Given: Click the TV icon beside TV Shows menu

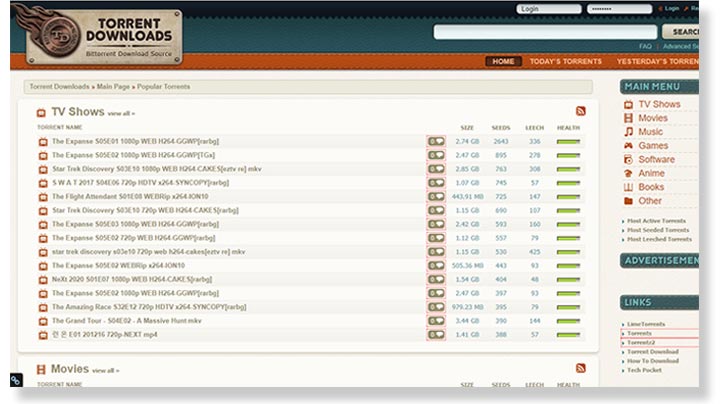Looking at the screenshot, I should click(x=628, y=105).
